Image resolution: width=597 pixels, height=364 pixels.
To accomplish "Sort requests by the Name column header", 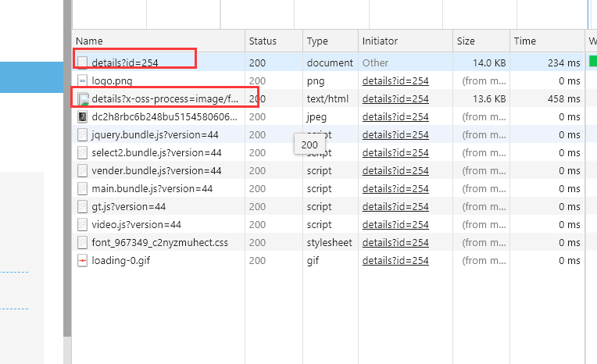I will (159, 41).
